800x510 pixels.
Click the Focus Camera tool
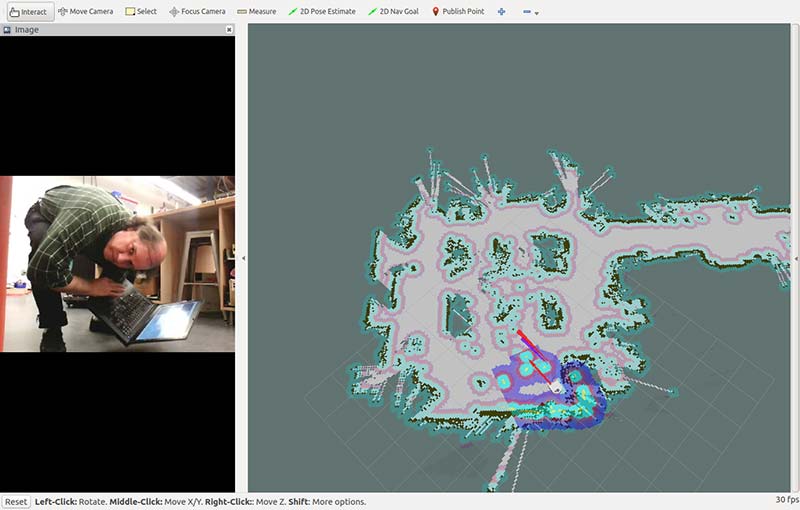(x=197, y=11)
